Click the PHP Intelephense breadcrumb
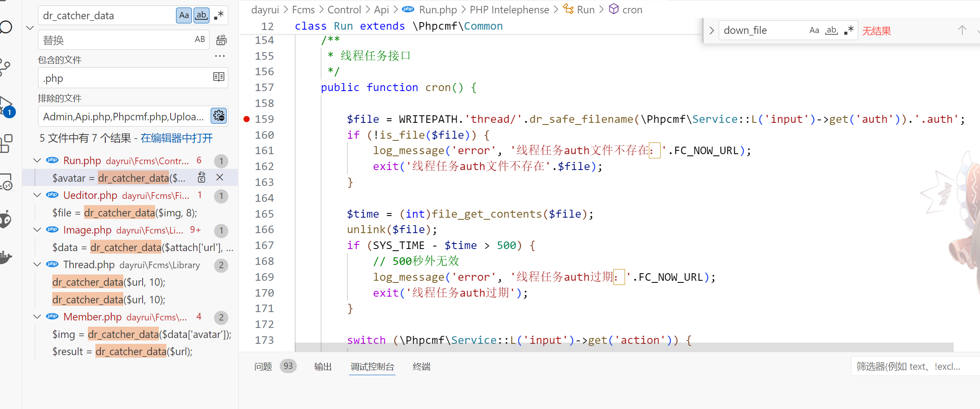Image resolution: width=980 pixels, height=409 pixels. pos(509,10)
